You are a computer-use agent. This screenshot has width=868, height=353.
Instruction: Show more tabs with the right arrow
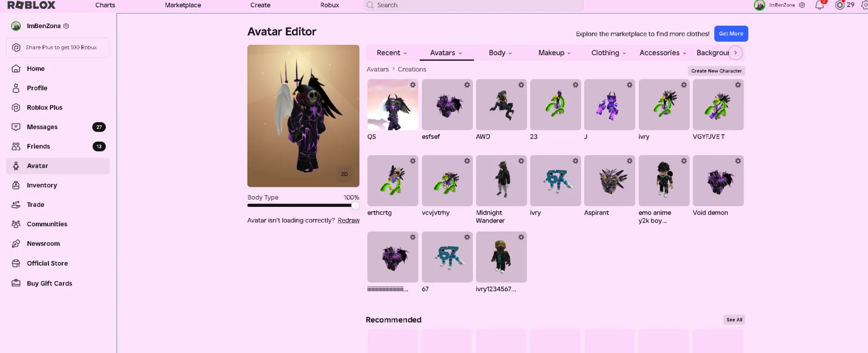[736, 53]
